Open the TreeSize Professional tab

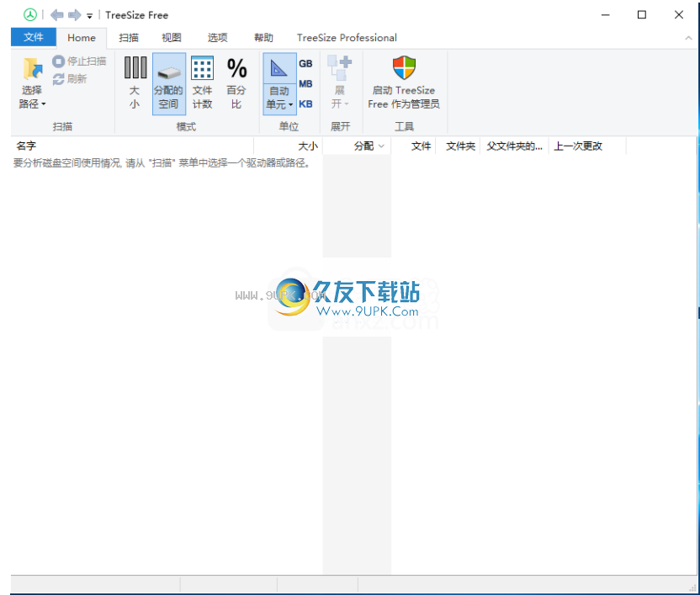tap(347, 38)
